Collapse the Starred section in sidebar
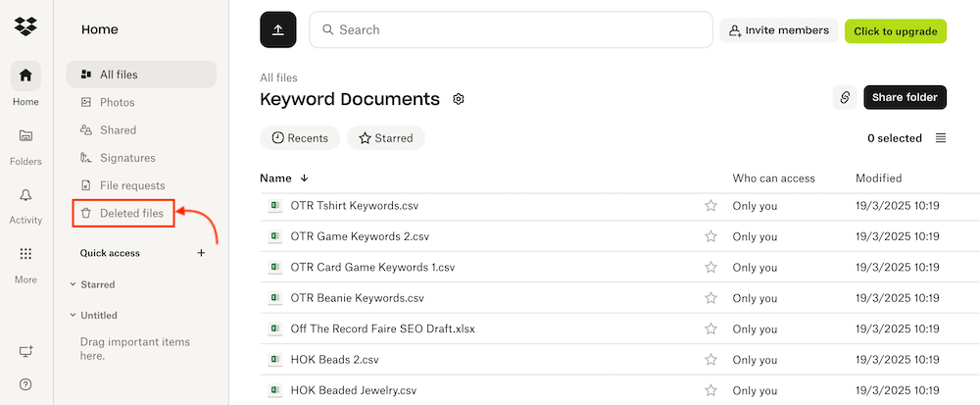 tap(73, 284)
